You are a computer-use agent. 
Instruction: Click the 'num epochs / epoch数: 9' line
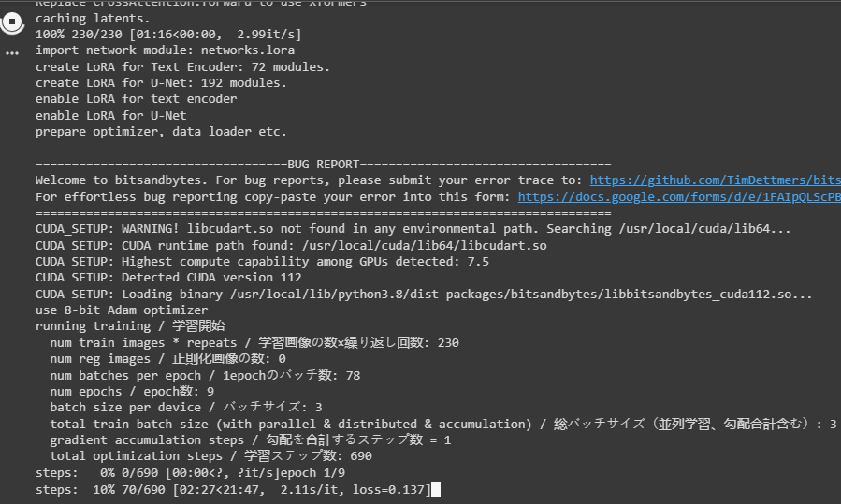coord(132,392)
